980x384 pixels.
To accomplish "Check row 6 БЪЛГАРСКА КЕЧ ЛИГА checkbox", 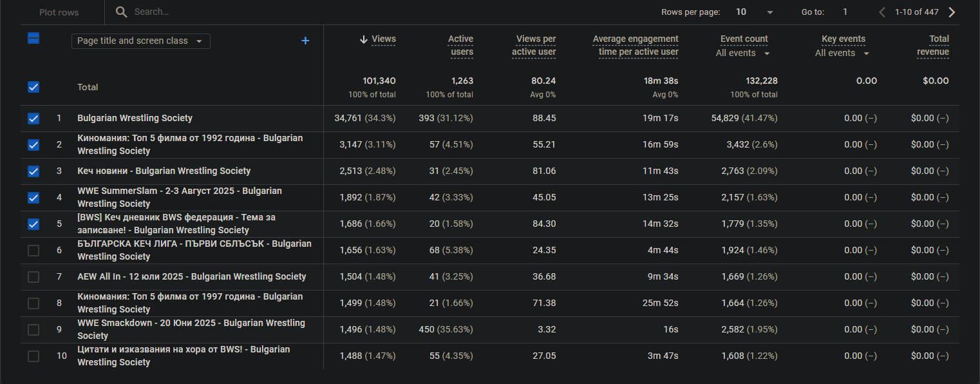I will 33,251.
